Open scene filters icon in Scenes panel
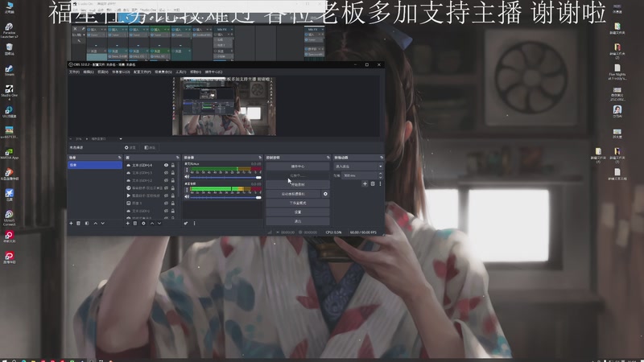Image resolution: width=644 pixels, height=362 pixels. [x=87, y=224]
